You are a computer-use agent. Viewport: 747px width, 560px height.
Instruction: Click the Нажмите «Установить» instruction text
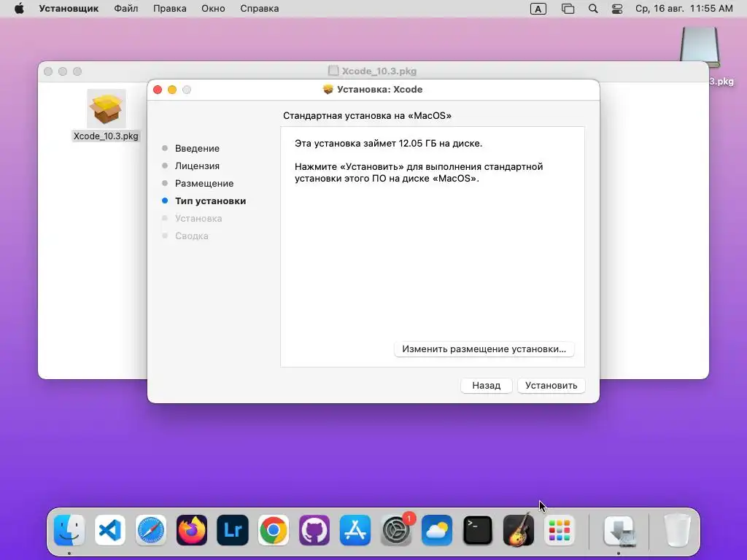click(x=419, y=172)
